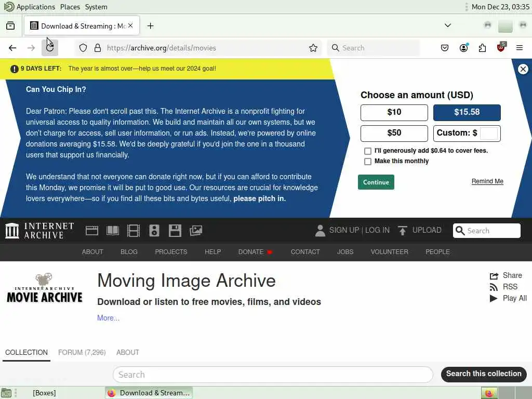Switch to the COLLECTION tab
Viewport: 532px width, 399px height.
pyautogui.click(x=26, y=353)
